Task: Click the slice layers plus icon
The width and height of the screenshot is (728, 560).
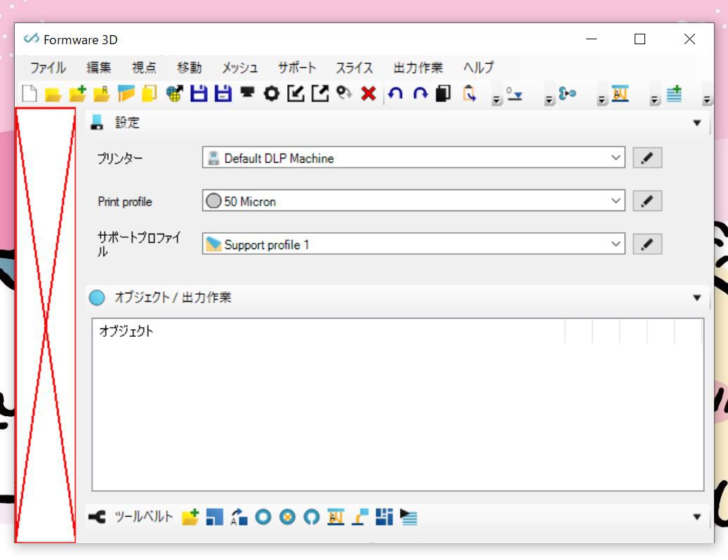Action: tap(674, 94)
